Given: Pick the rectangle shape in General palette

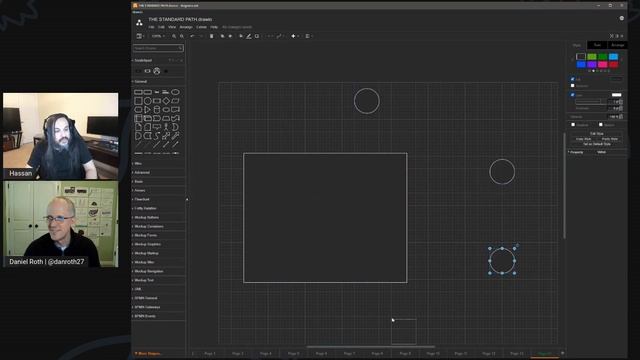Looking at the screenshot, I should click(x=138, y=92).
